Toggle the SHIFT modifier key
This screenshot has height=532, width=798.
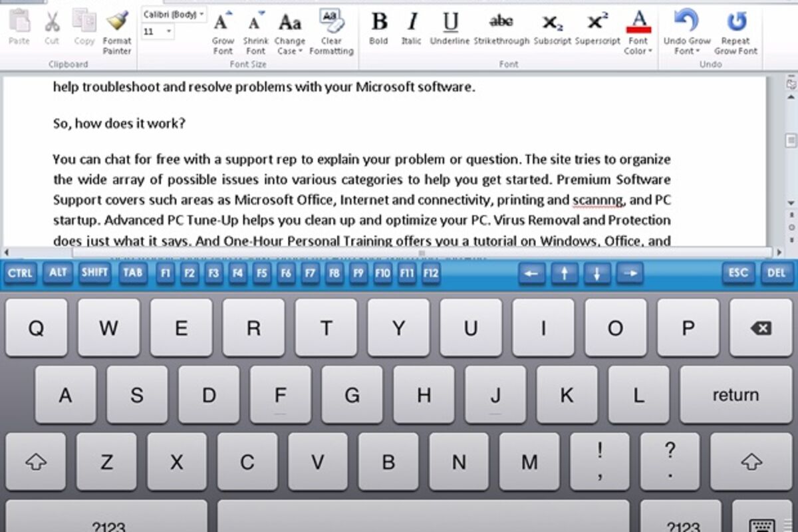(x=95, y=273)
